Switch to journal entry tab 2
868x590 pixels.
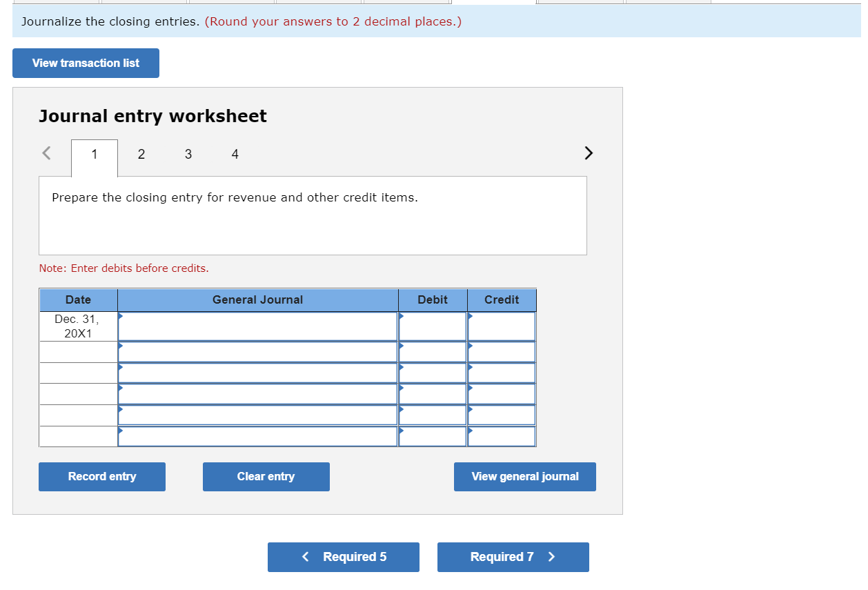[x=141, y=154]
